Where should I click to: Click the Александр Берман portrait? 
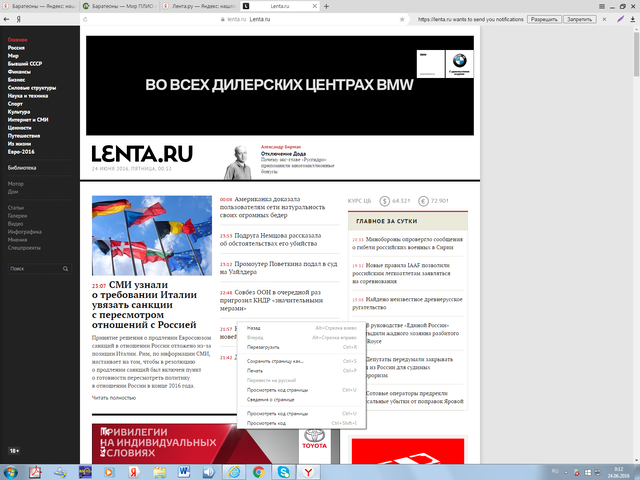[238, 162]
